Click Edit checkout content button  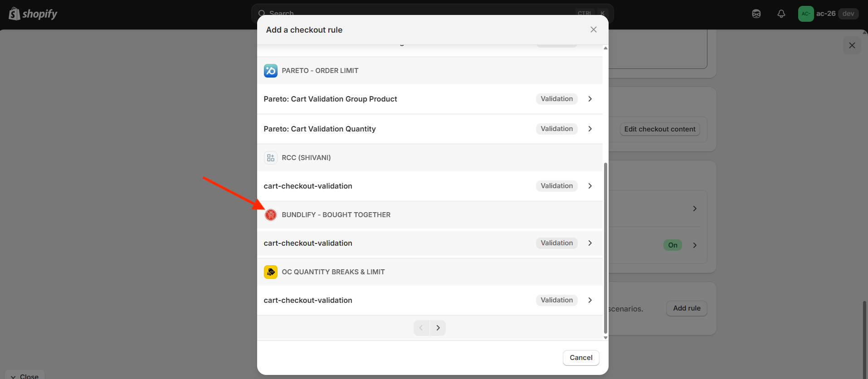click(x=660, y=129)
